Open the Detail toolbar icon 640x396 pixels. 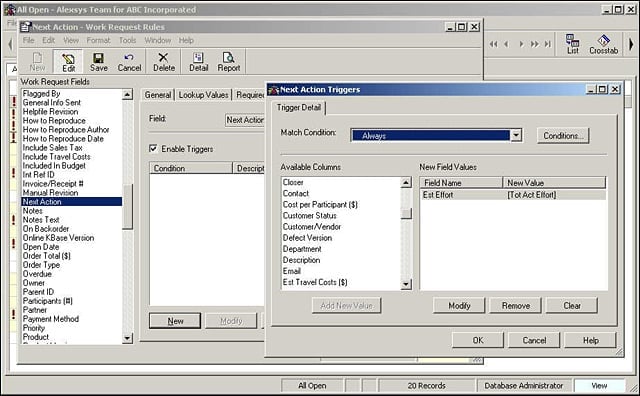[x=198, y=62]
